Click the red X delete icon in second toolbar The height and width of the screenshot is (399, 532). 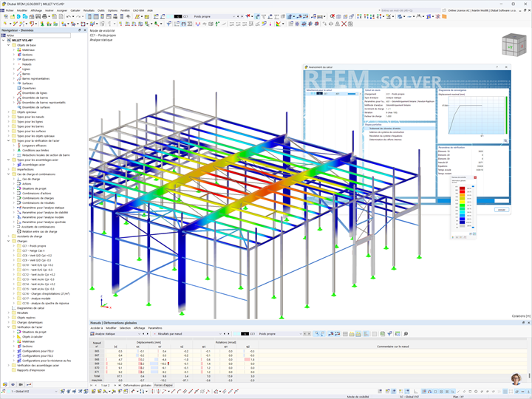(344, 24)
